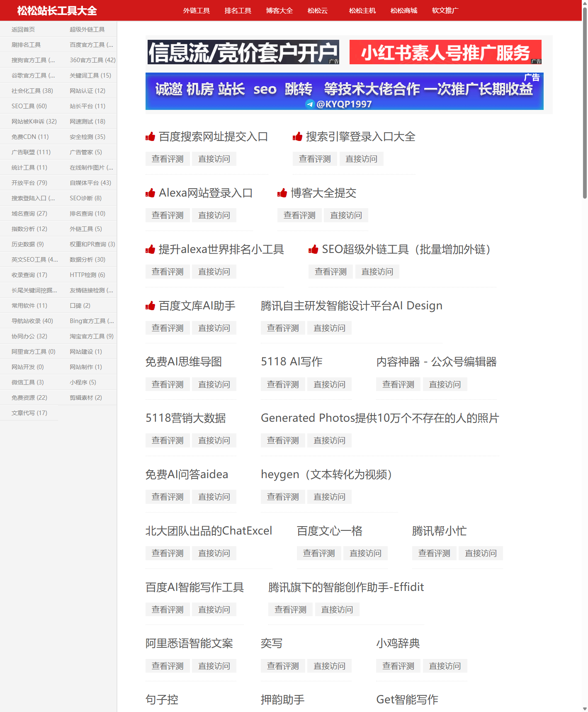Image resolution: width=588 pixels, height=712 pixels.
Task: Click 查看评测 under 免费AI问答aidea
Action: coord(168,497)
